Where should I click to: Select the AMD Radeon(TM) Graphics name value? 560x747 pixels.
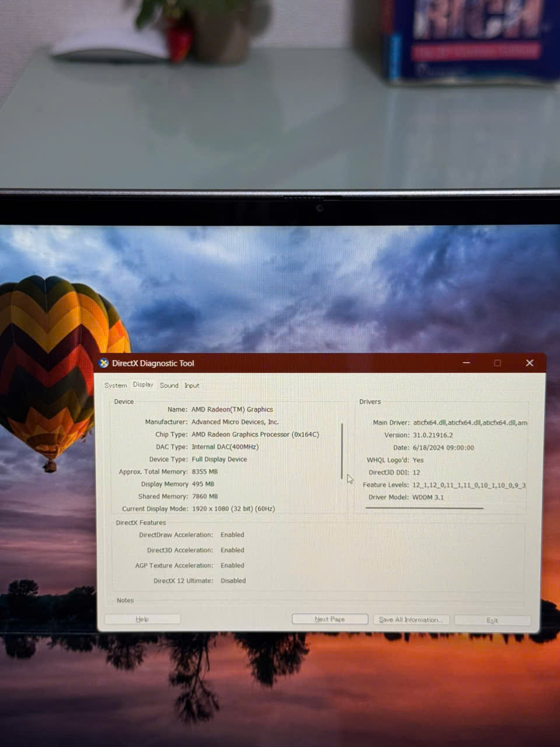coord(232,410)
